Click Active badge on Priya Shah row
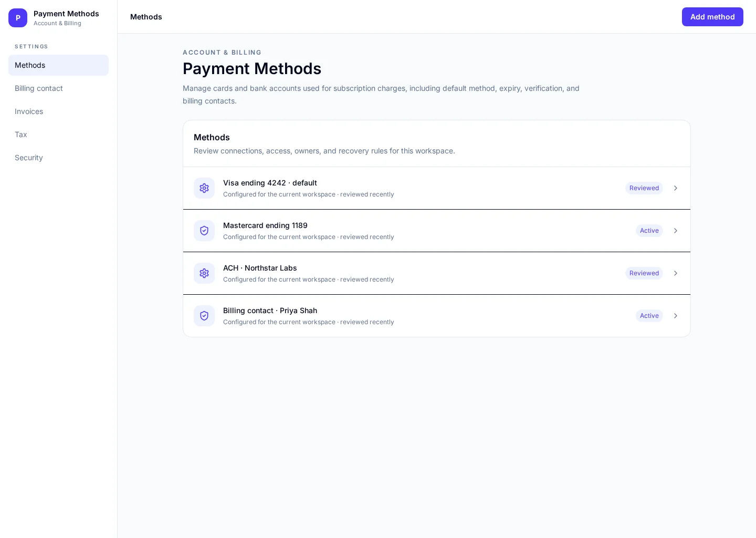Image resolution: width=756 pixels, height=538 pixels. (x=649, y=316)
